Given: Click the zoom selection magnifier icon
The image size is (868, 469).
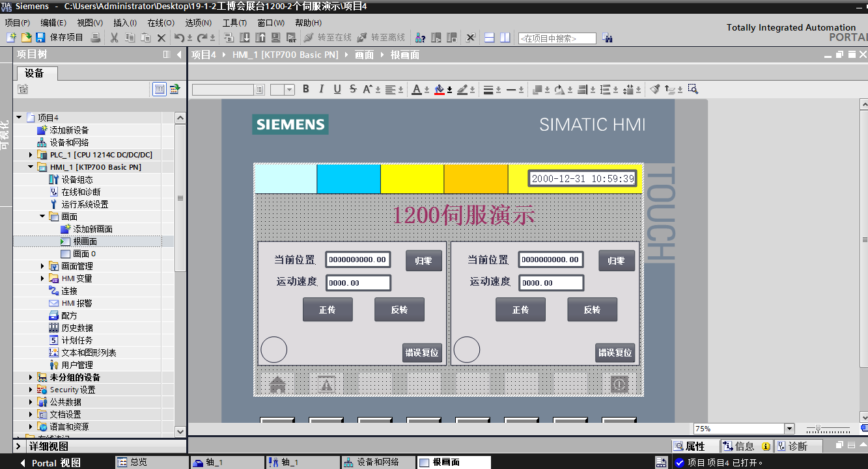Looking at the screenshot, I should tap(693, 89).
